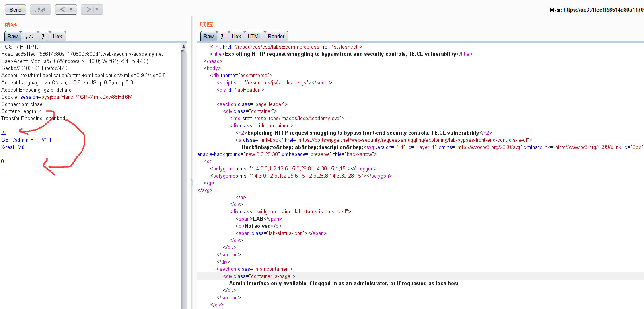Click the terminating 0 chunk line

tap(2, 161)
